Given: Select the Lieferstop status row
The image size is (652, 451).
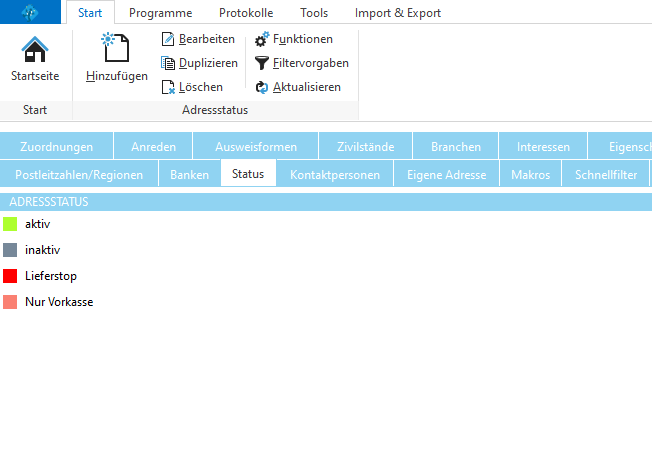Looking at the screenshot, I should coord(326,276).
